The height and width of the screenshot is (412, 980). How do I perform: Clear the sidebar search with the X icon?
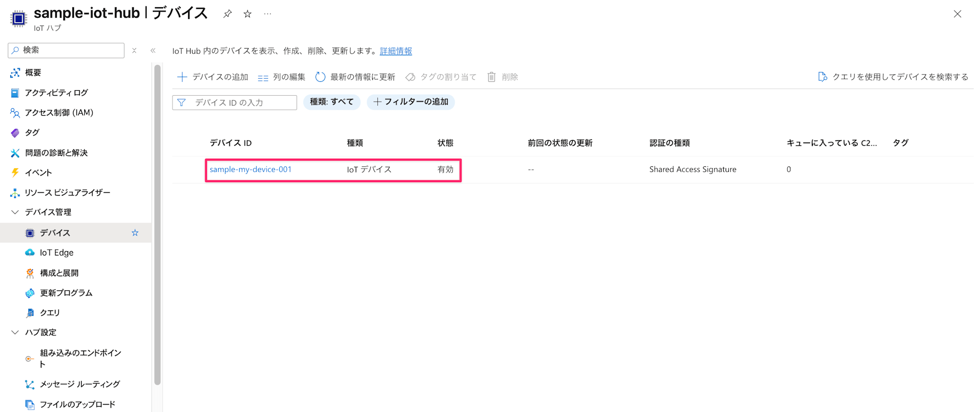click(134, 50)
